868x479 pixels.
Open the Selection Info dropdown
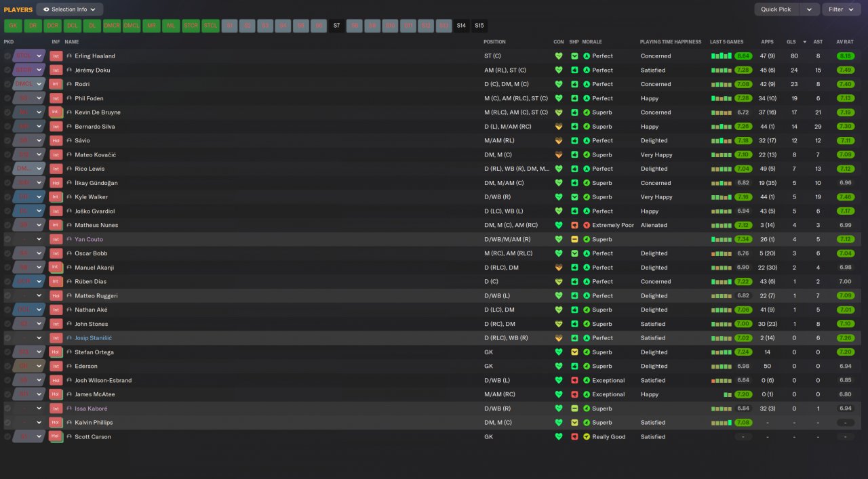pos(70,9)
